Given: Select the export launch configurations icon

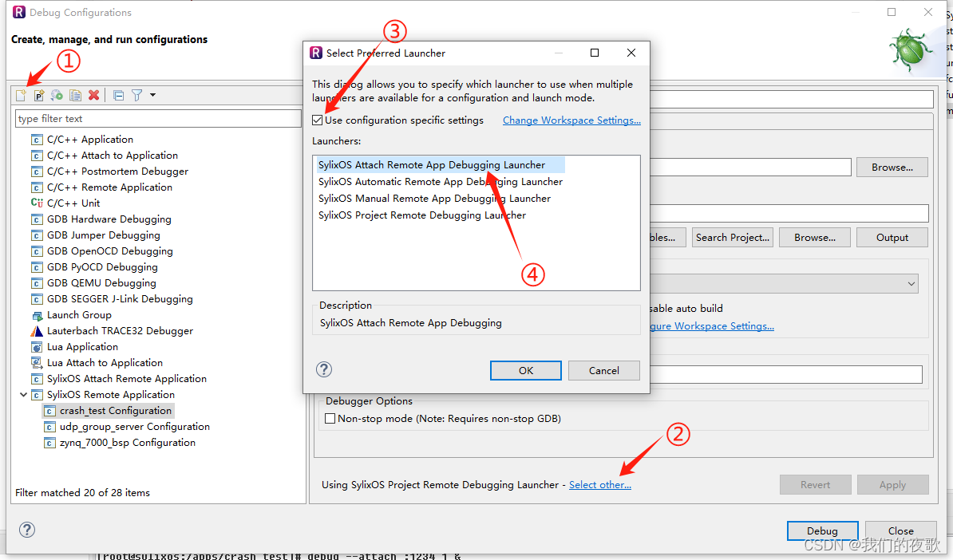Looking at the screenshot, I should point(56,95).
